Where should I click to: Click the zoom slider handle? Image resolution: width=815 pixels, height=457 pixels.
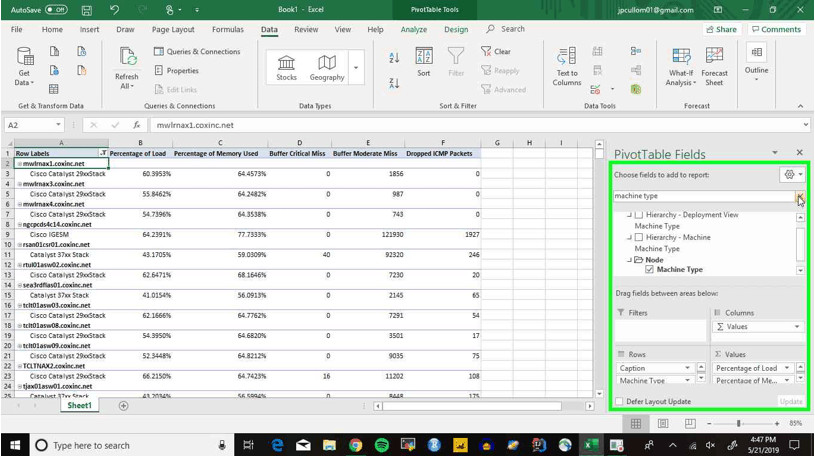point(739,424)
